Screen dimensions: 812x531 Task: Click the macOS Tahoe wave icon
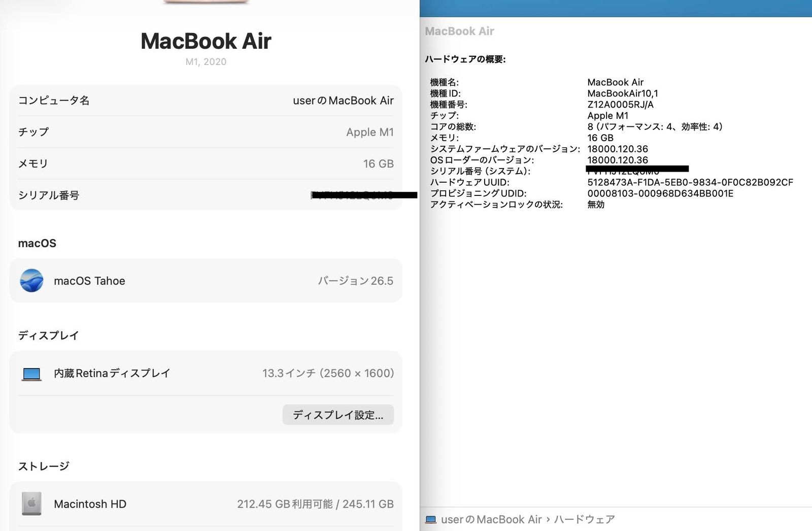click(31, 281)
